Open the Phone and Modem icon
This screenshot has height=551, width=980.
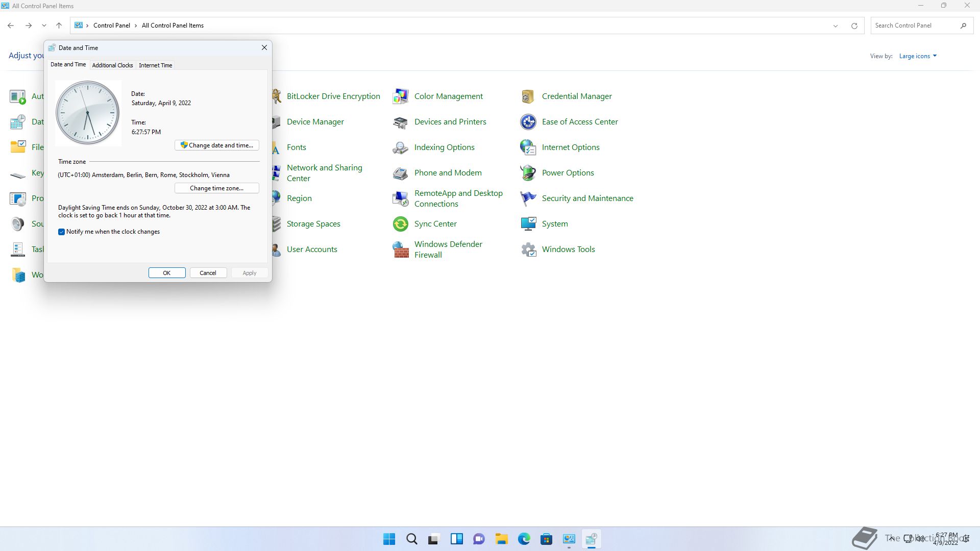pyautogui.click(x=400, y=172)
